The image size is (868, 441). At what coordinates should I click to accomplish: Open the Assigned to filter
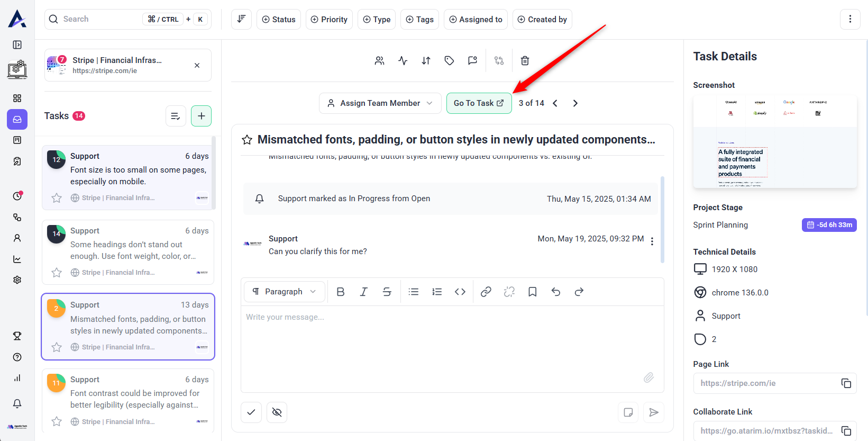click(476, 20)
